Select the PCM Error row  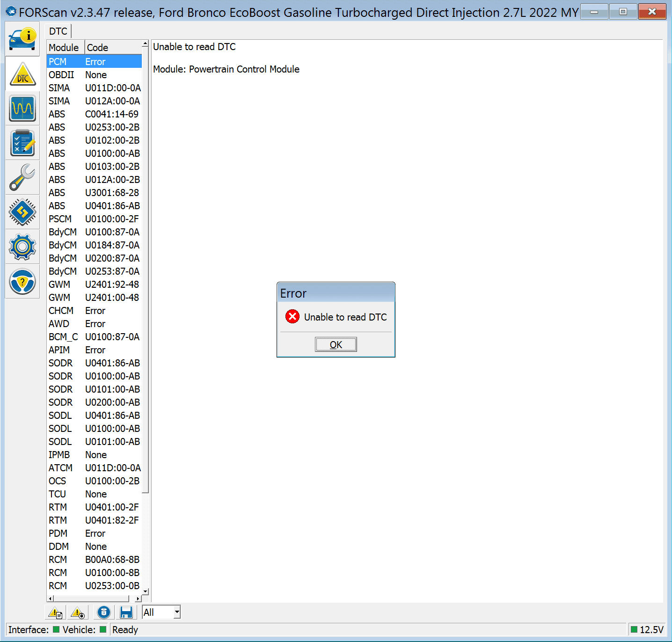pos(94,62)
